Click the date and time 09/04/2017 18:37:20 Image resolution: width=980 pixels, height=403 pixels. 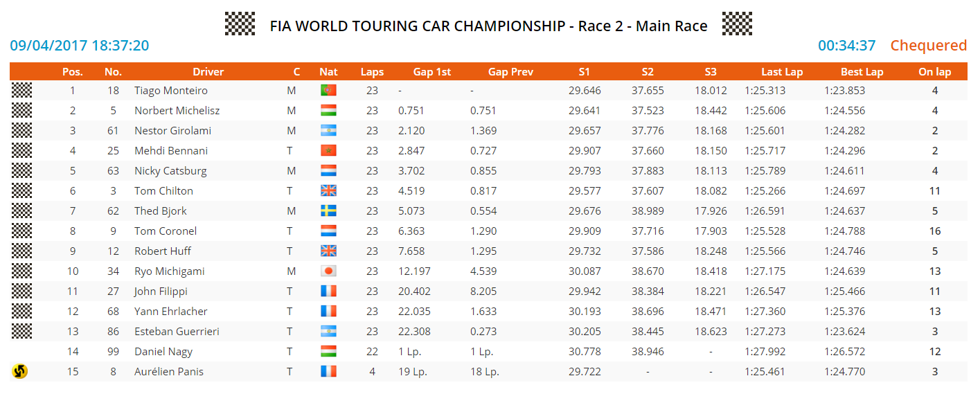pyautogui.click(x=79, y=46)
